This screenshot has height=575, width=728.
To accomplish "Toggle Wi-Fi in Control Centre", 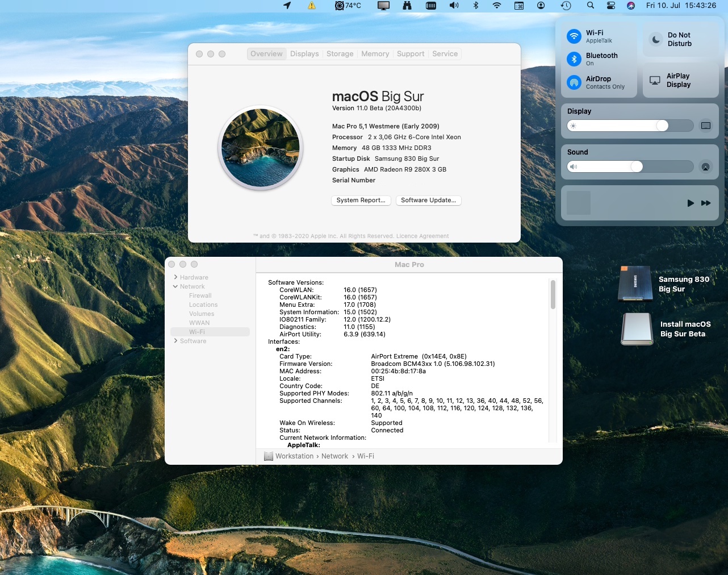I will coord(574,36).
